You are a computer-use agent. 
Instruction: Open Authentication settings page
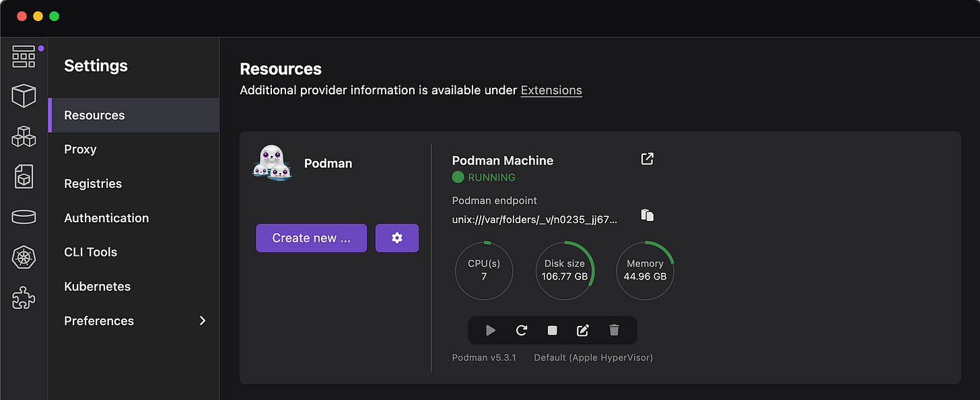[x=134, y=218]
